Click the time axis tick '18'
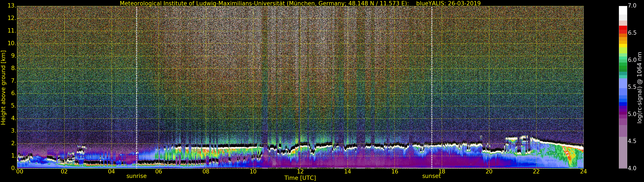 [442, 171]
